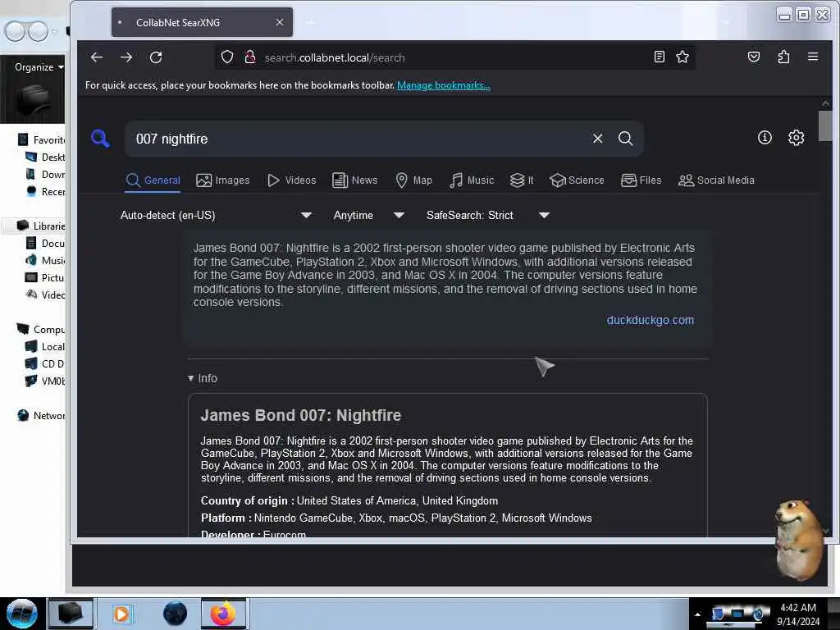Switch to the Music category
The image size is (840, 630).
click(472, 180)
